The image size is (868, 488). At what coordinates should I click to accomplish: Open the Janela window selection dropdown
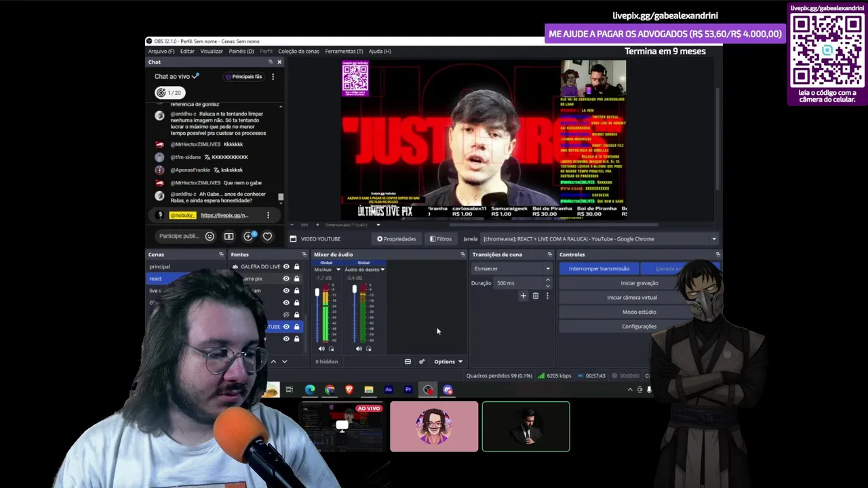[x=599, y=239]
